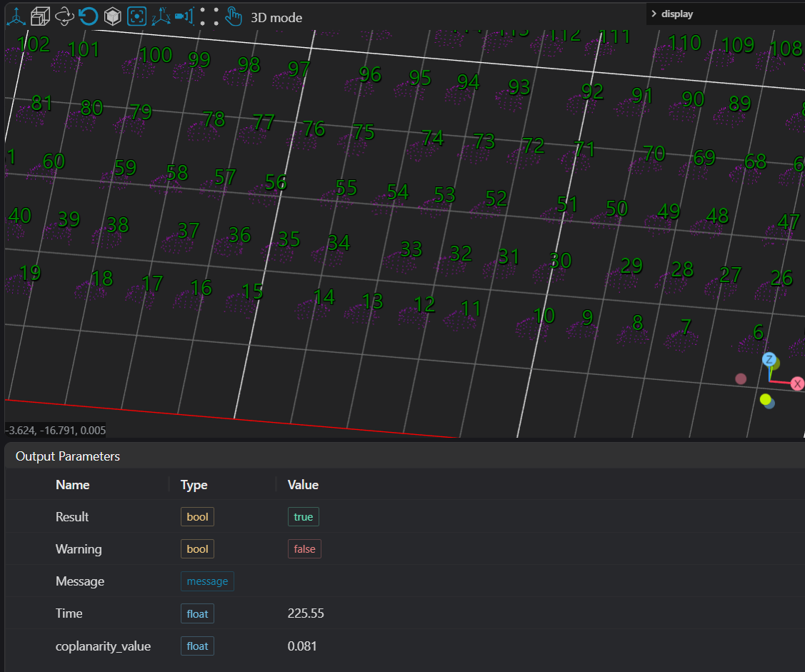Click the wireframe bounding box icon
This screenshot has height=672, width=805.
[x=40, y=16]
